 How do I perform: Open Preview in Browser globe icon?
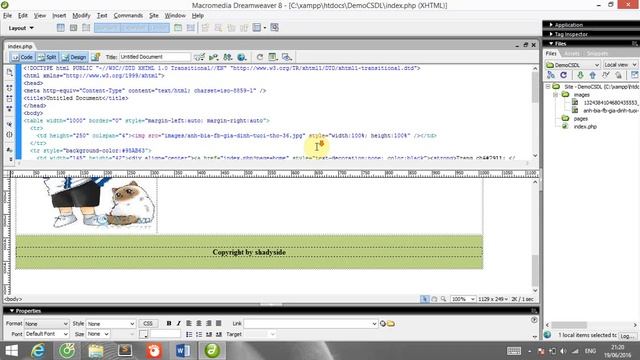tap(242, 57)
